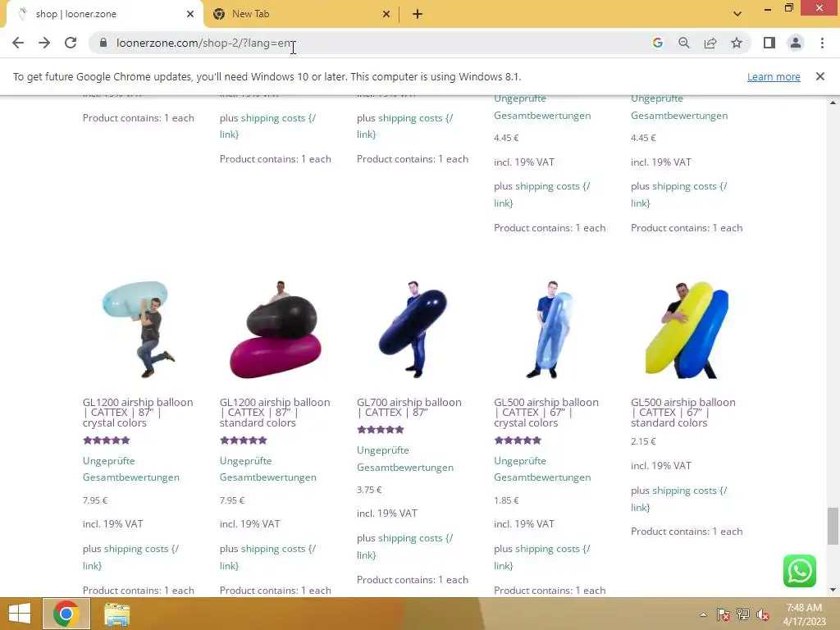Viewport: 840px width, 630px height.
Task: Show hidden system tray icons
Action: pos(703,614)
